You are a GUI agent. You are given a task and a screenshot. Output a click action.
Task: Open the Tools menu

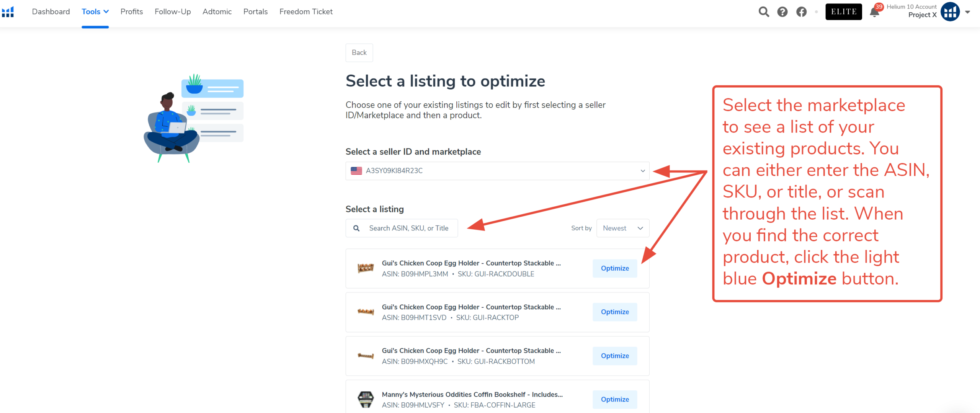(x=95, y=12)
